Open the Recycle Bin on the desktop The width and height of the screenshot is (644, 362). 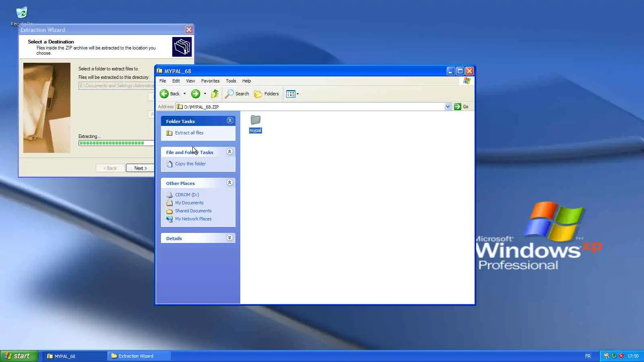[22, 16]
